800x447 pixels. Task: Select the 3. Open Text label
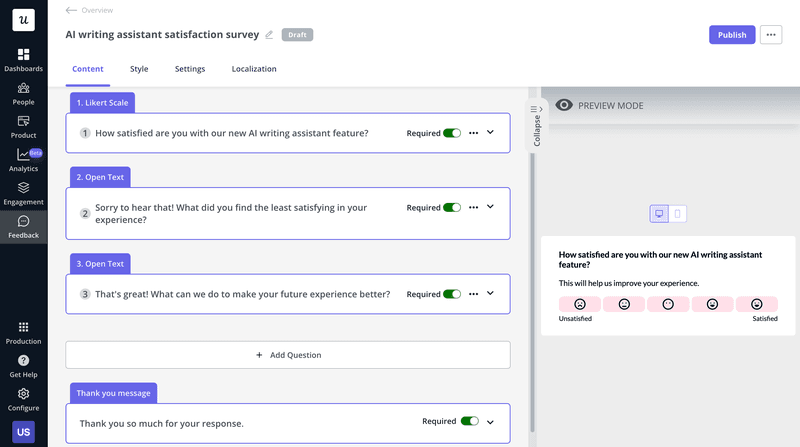tap(100, 264)
